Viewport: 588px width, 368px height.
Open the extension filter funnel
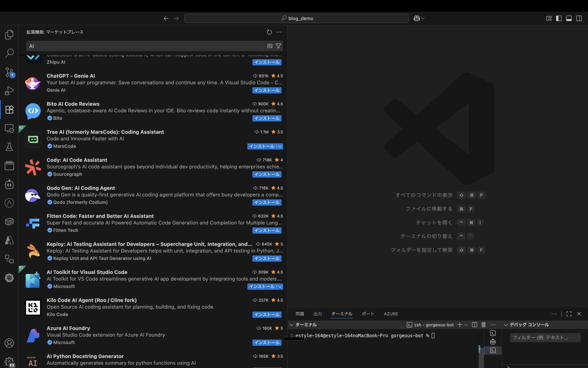point(278,46)
